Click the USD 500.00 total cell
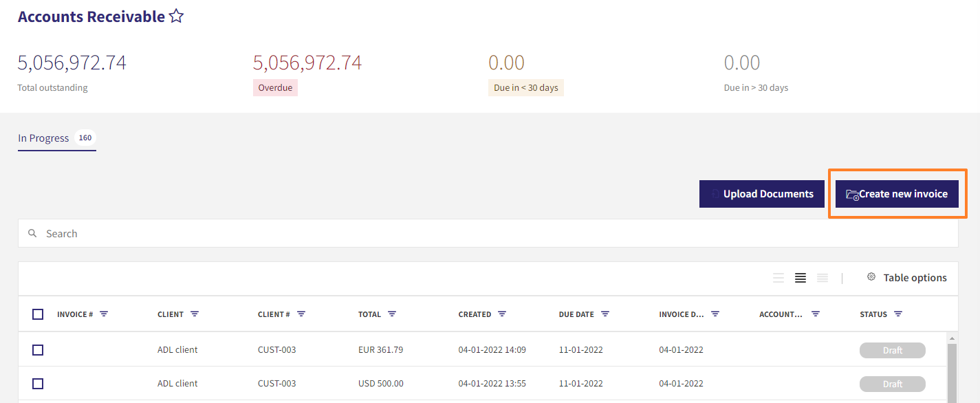 point(380,384)
